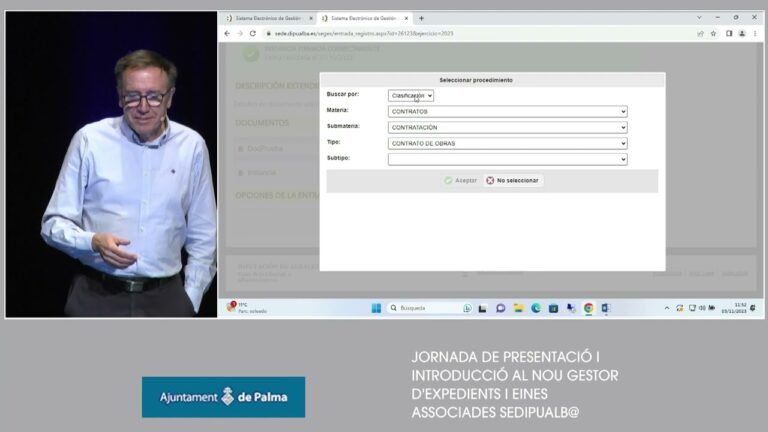Bookmark this page with the star icon
Viewport: 768px width, 432px height.
[x=714, y=33]
